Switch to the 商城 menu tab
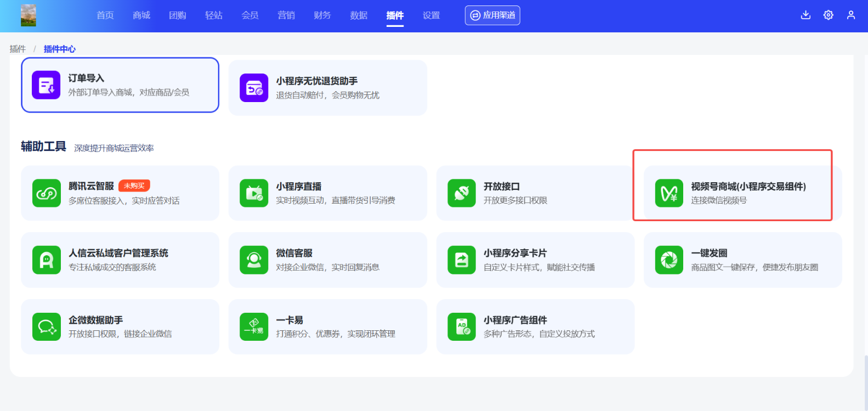This screenshot has width=868, height=411. [141, 15]
